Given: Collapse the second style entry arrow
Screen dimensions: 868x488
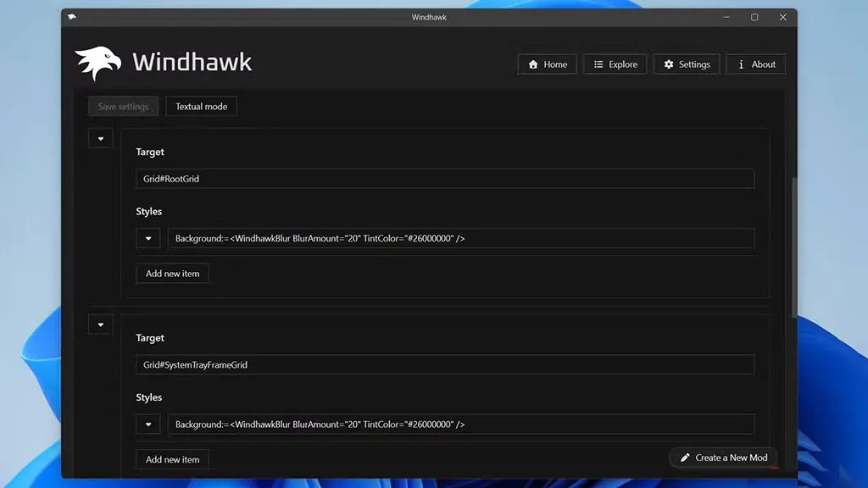Looking at the screenshot, I should (x=100, y=324).
